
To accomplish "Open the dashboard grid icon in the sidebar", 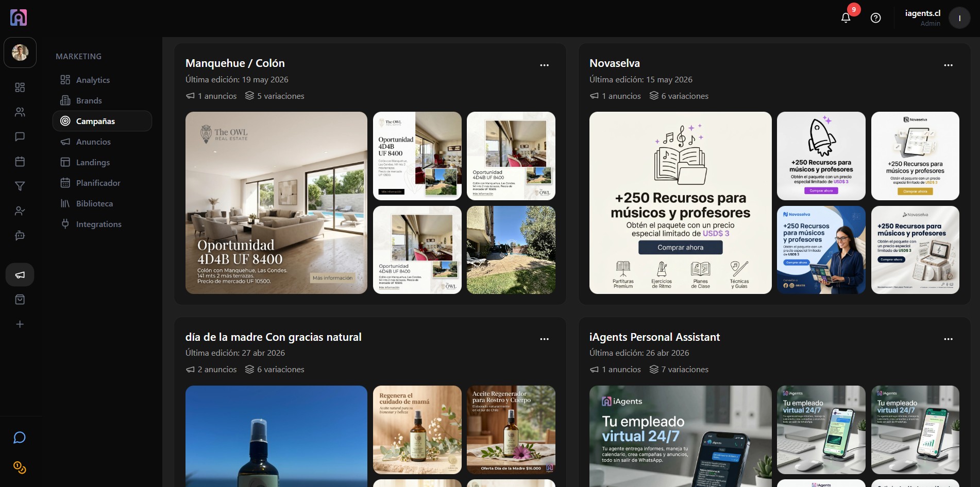I will point(20,88).
